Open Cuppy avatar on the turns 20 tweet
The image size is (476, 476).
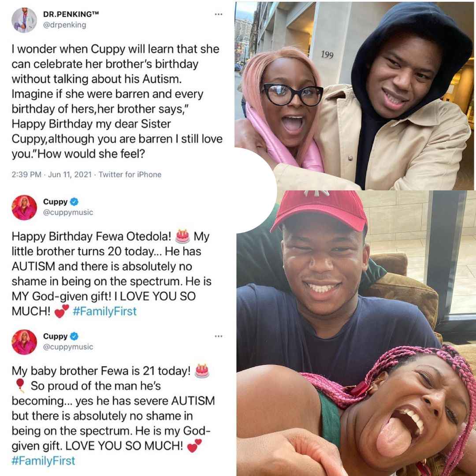click(x=24, y=208)
